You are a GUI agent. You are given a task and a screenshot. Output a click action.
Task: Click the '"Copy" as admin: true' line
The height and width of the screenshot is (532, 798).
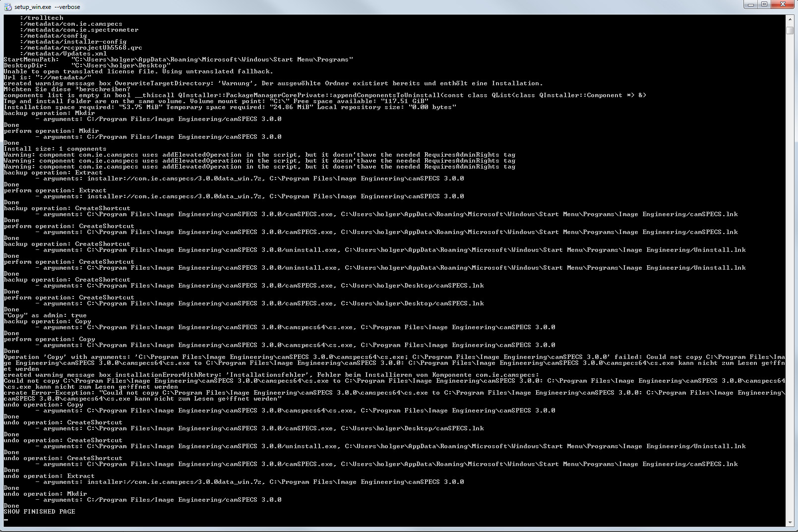coord(45,315)
